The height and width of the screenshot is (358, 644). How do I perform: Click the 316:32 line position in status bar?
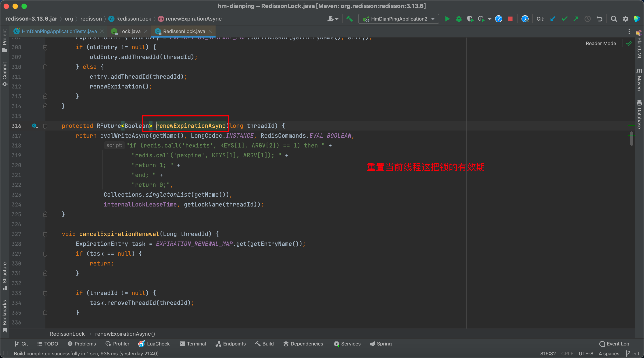tap(548, 353)
